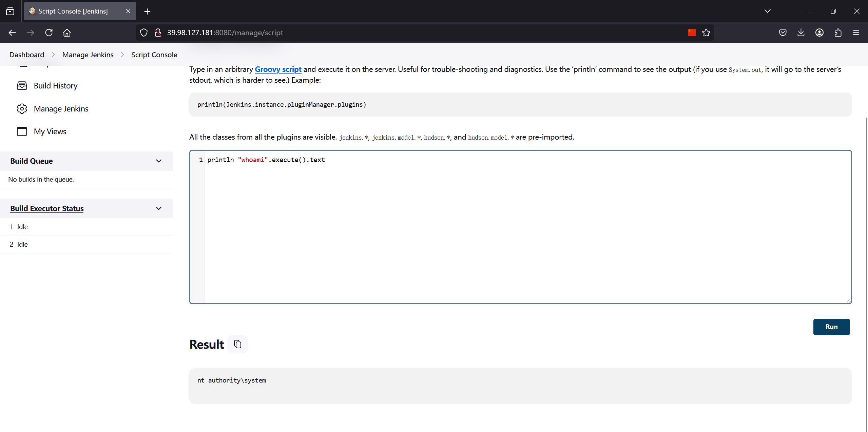Open the Pocket save icon
The image size is (868, 432).
point(783,33)
